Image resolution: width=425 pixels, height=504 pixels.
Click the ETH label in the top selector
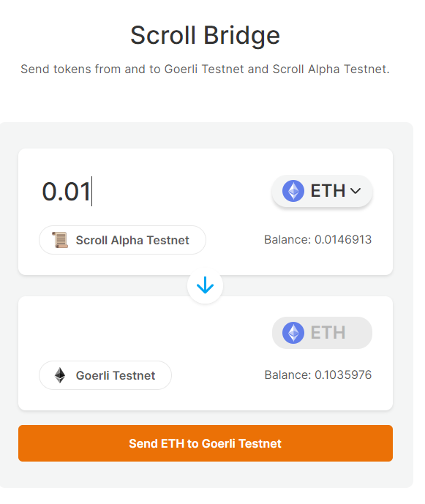328,191
